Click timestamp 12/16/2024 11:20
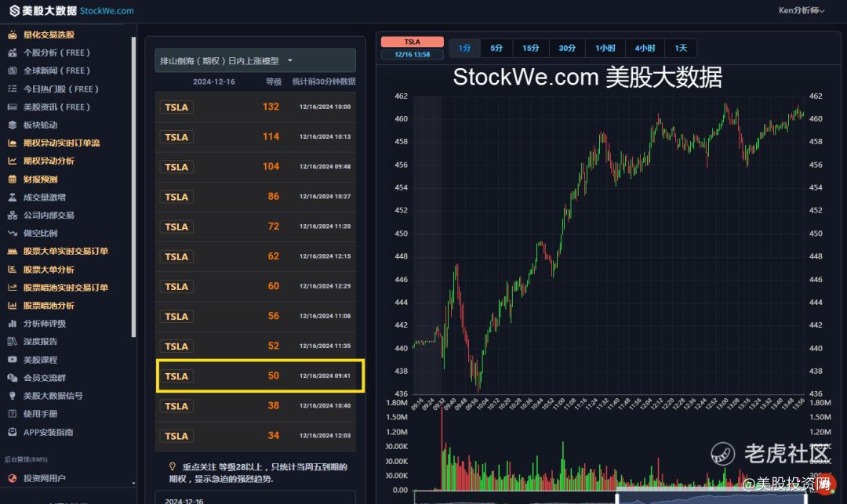This screenshot has height=504, width=847. click(x=325, y=227)
